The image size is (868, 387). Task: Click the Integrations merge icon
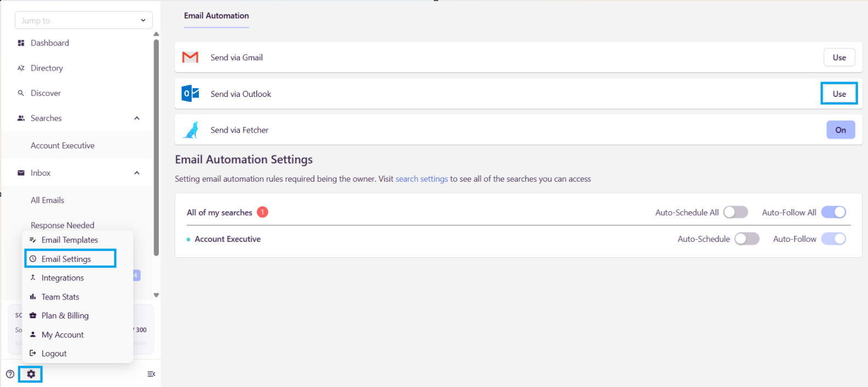33,278
